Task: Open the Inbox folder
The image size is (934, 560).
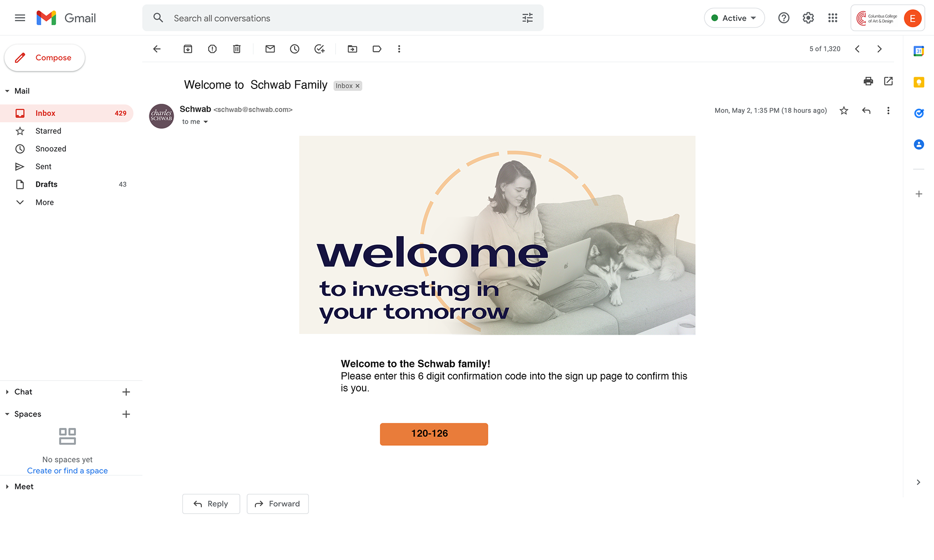Action: 67,113
